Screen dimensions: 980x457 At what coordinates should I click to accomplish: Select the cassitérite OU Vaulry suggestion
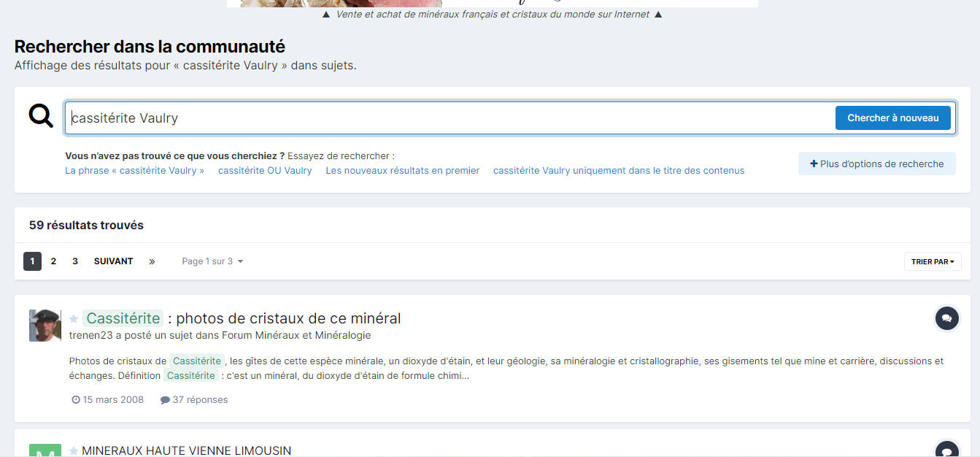pos(265,171)
